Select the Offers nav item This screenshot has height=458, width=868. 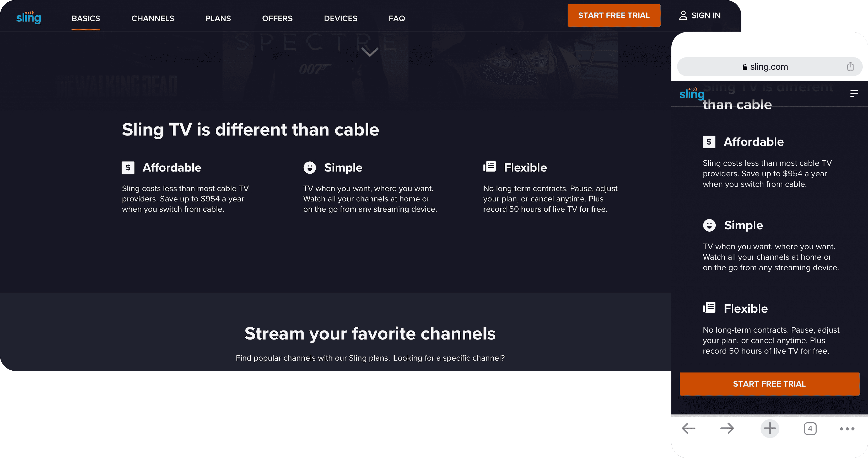pyautogui.click(x=277, y=19)
